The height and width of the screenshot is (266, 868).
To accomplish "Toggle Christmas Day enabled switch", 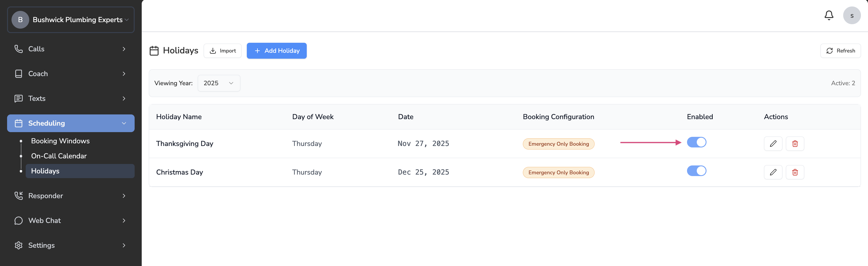I will coord(696,171).
